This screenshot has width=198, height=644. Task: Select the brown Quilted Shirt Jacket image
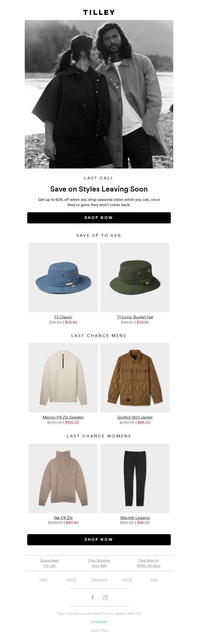point(135,378)
